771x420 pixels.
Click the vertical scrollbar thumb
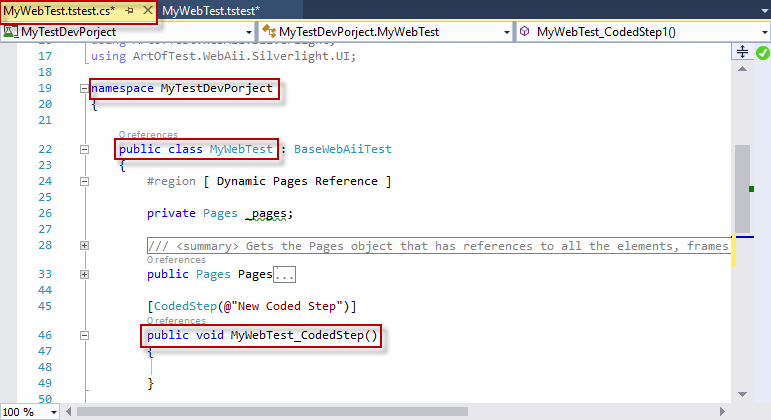click(x=742, y=188)
